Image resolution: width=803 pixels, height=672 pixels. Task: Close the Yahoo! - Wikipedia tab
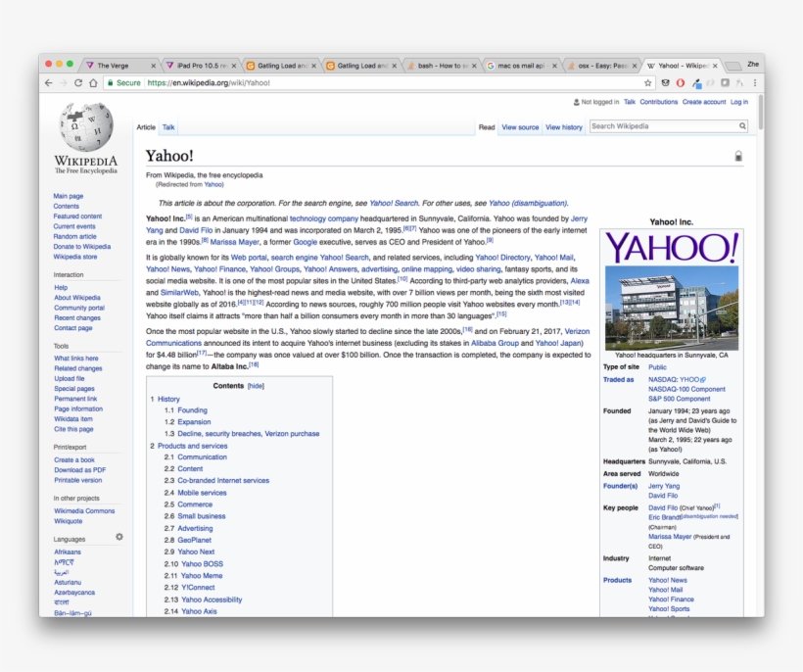(715, 66)
